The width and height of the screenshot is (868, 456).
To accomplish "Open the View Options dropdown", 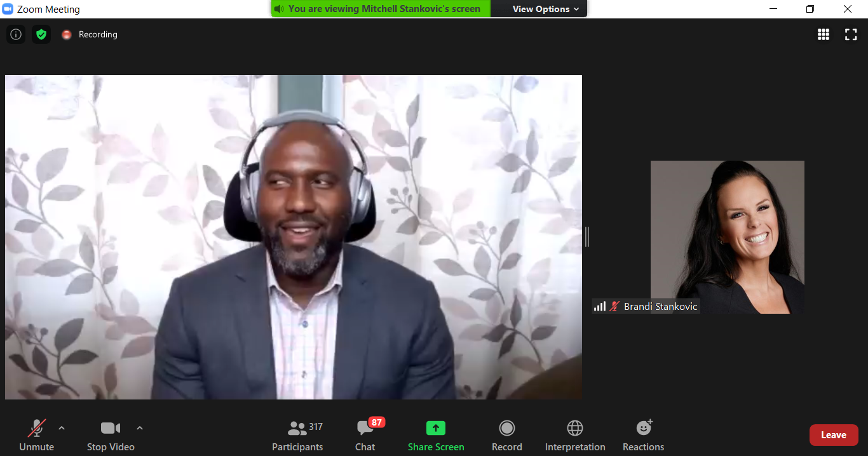I will tap(546, 9).
